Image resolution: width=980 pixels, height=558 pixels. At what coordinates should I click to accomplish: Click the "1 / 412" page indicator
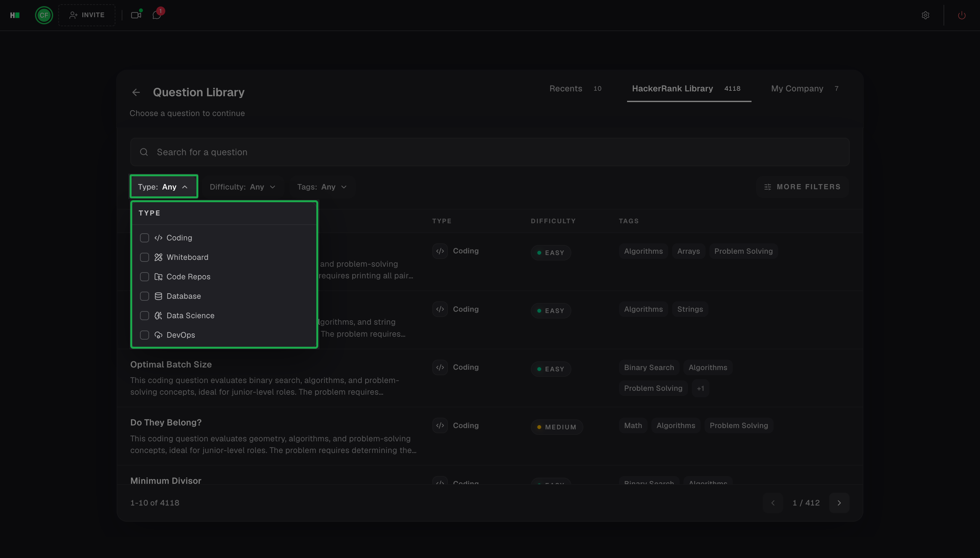coord(806,503)
